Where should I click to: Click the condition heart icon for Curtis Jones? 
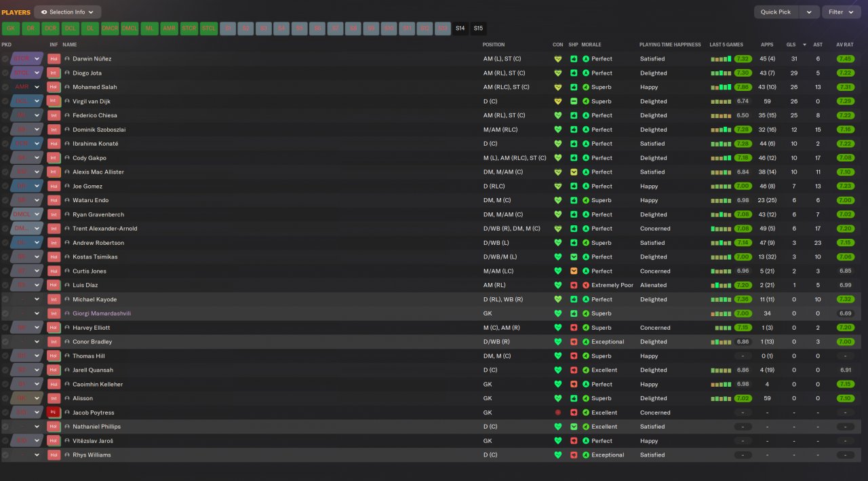[558, 271]
